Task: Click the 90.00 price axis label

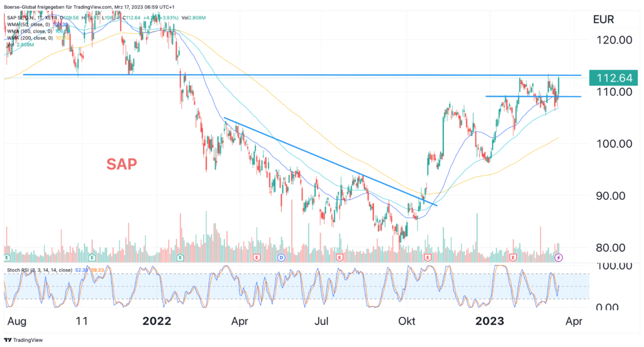Action: tap(611, 196)
